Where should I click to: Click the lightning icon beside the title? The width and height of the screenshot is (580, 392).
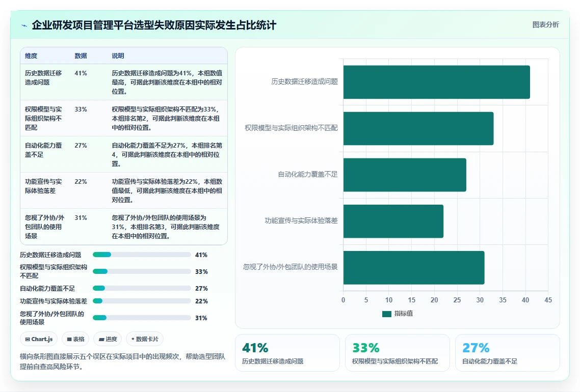coord(24,25)
